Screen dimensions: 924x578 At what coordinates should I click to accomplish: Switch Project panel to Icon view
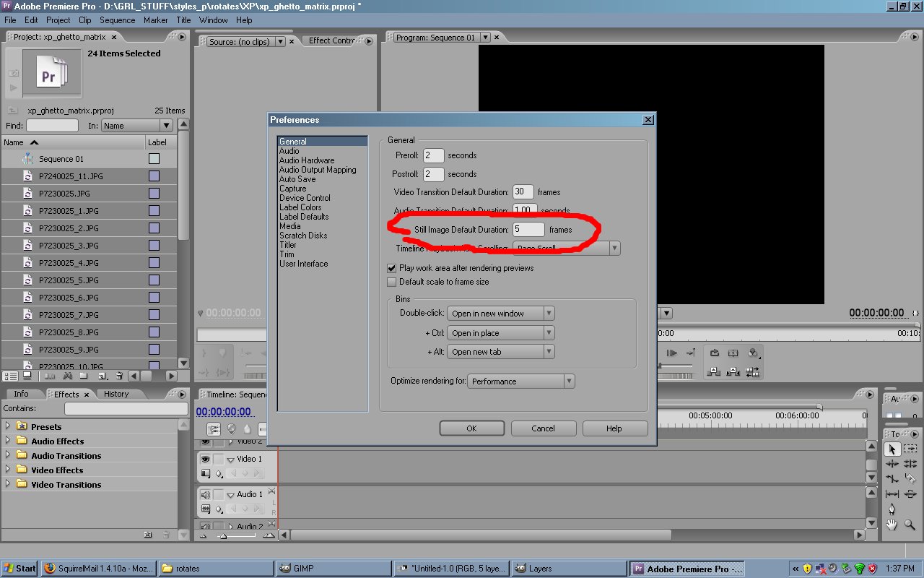[x=27, y=376]
